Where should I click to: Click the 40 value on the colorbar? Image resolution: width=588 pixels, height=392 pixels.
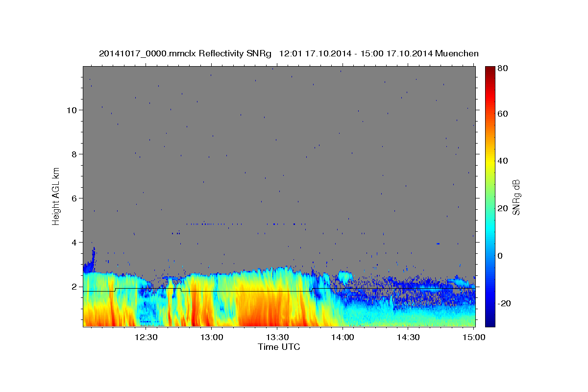coord(504,161)
